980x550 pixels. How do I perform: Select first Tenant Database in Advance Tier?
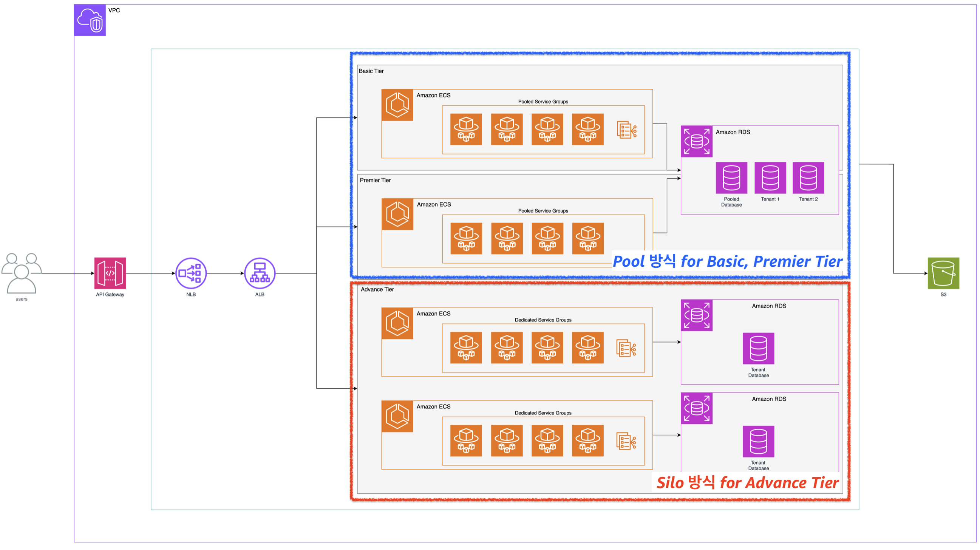coord(758,348)
